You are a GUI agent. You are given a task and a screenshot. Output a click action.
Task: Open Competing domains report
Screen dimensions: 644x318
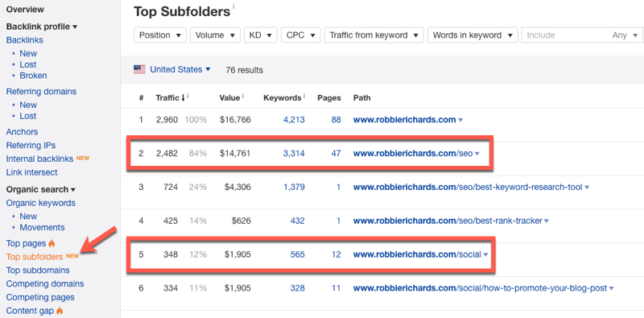coord(45,284)
